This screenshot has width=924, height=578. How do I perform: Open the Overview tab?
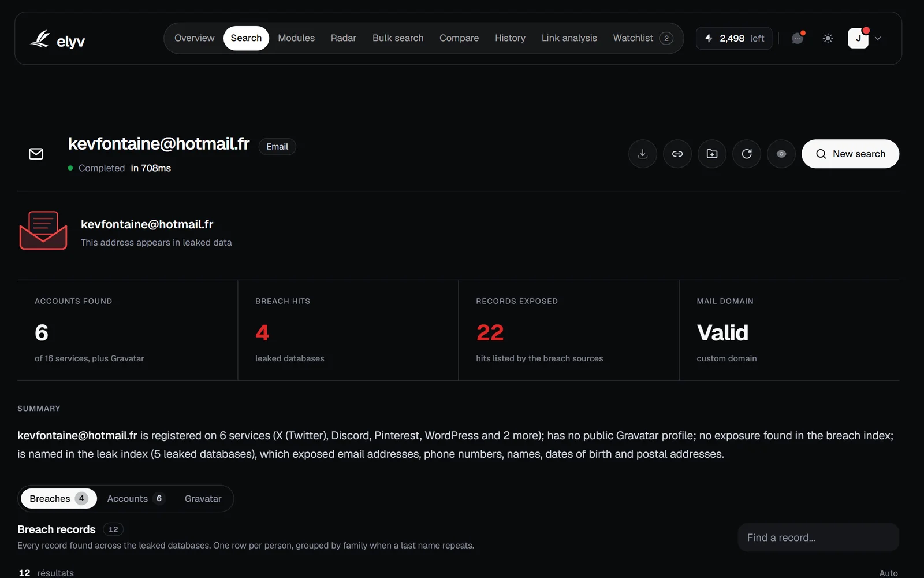point(194,38)
